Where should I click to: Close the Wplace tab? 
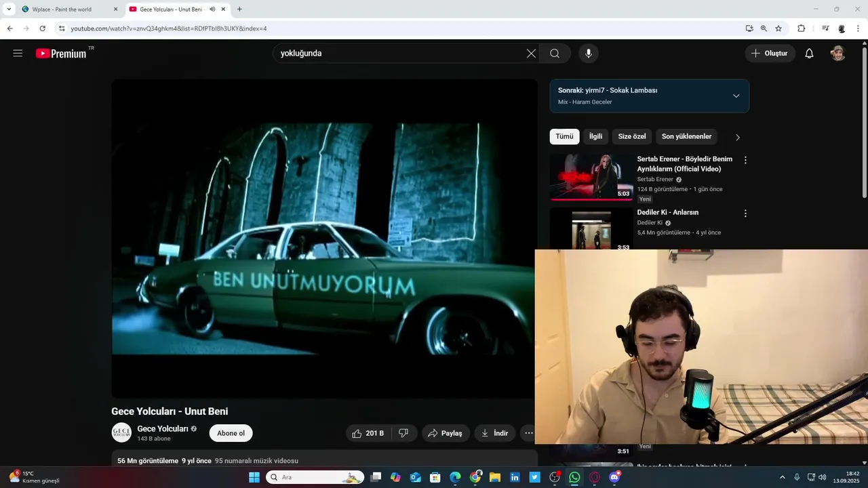[x=115, y=9]
